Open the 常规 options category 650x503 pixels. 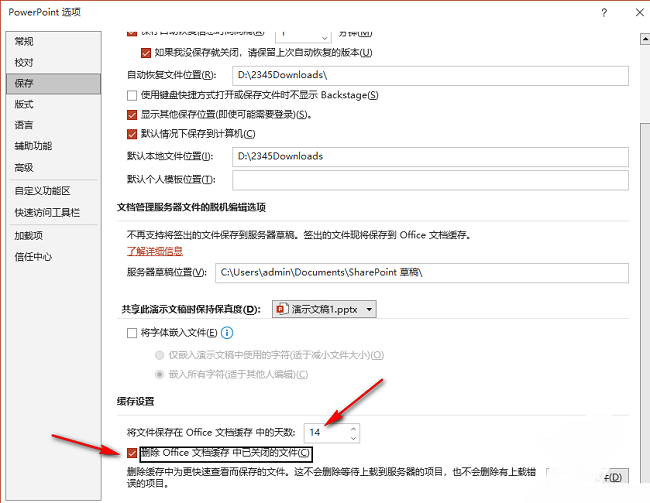24,41
